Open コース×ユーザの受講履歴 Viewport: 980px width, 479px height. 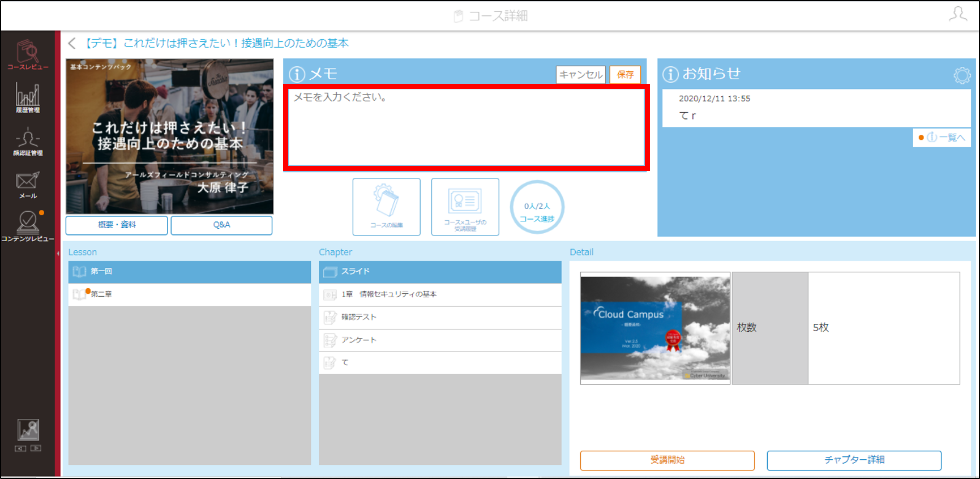click(465, 207)
